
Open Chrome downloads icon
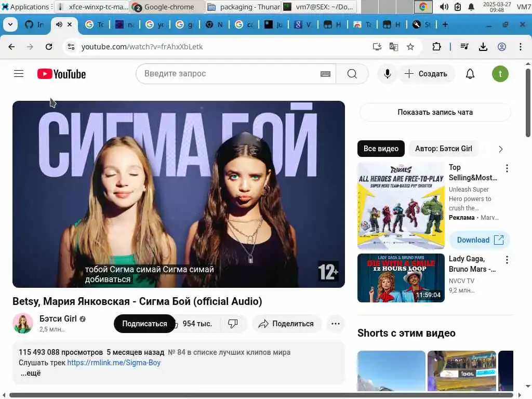[x=483, y=47]
